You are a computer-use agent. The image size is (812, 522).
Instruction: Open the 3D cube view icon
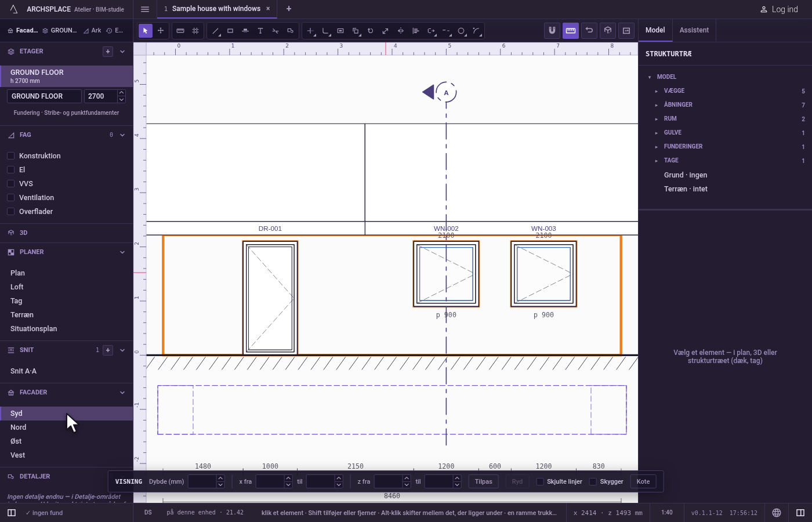click(608, 31)
